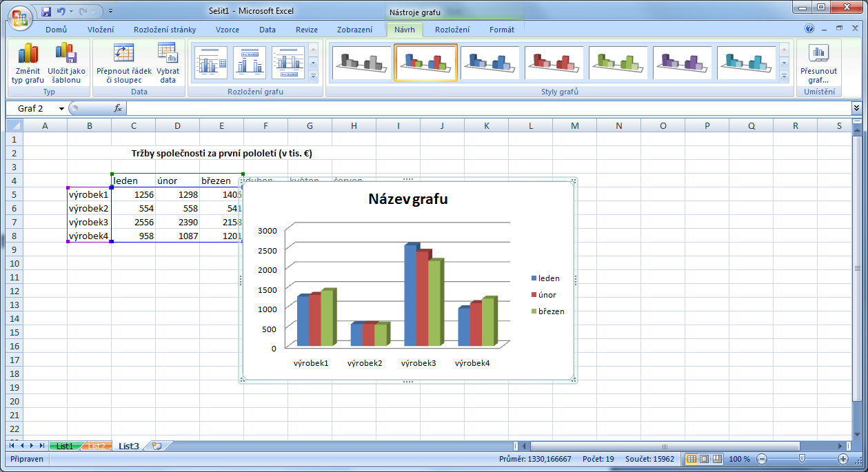The image size is (868, 472).
Task: Expand the Rozložení grafu gallery
Action: point(314,76)
